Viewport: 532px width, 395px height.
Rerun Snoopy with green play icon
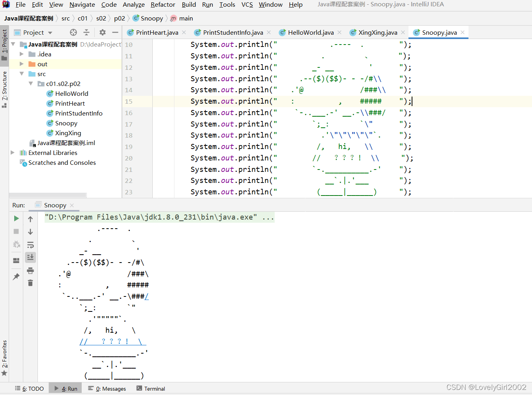(x=16, y=218)
